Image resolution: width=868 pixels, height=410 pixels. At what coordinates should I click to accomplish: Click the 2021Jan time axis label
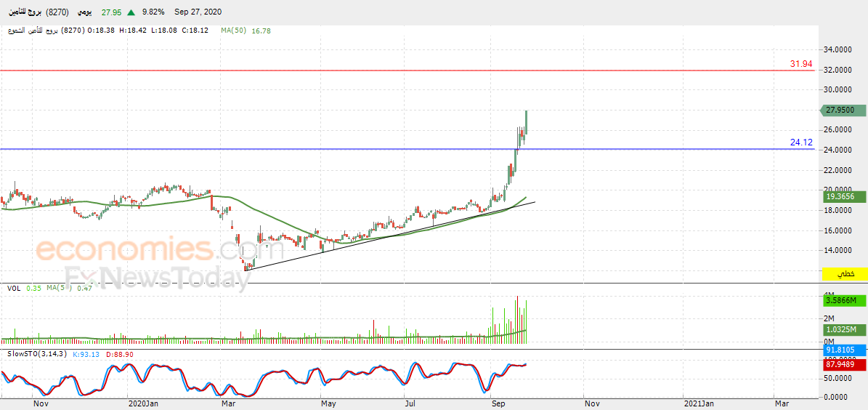point(699,405)
